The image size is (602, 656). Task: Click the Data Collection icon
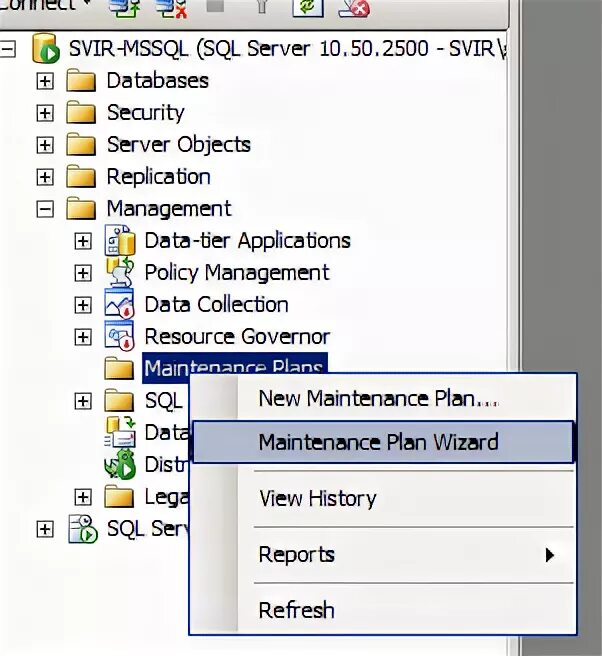pyautogui.click(x=120, y=303)
